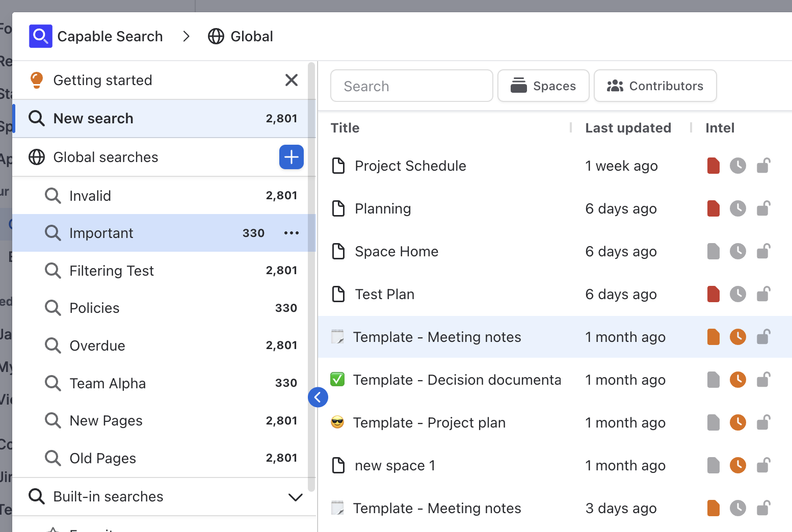Expand the Built-in searches section
Image resolution: width=792 pixels, height=532 pixels.
click(295, 497)
